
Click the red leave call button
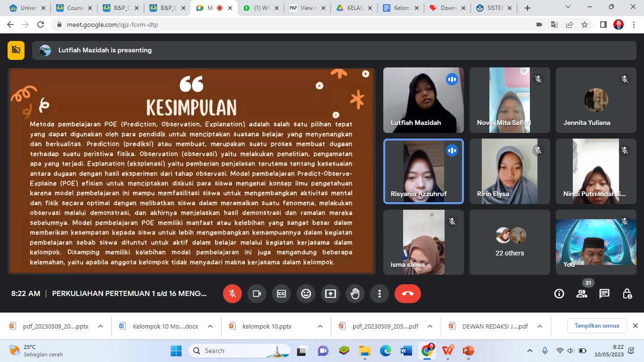pos(408,294)
